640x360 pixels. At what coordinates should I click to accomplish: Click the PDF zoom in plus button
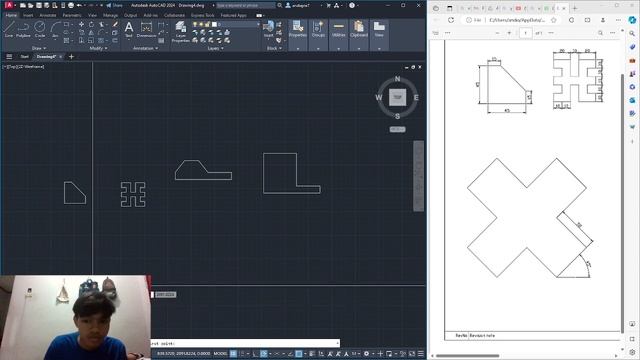coord(509,33)
